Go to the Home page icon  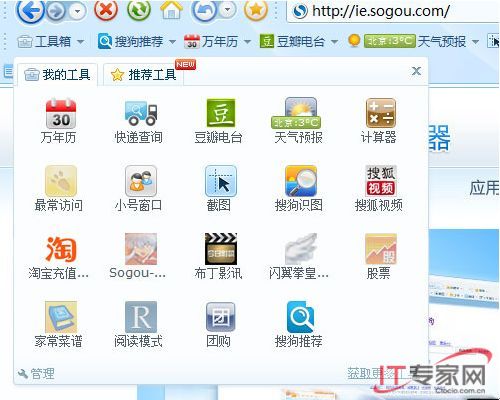click(x=171, y=10)
